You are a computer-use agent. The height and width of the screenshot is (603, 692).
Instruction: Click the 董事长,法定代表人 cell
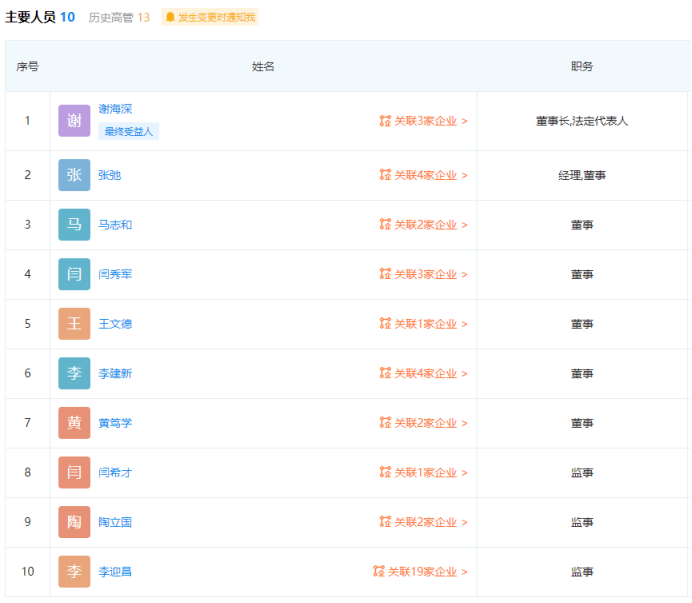click(x=582, y=121)
